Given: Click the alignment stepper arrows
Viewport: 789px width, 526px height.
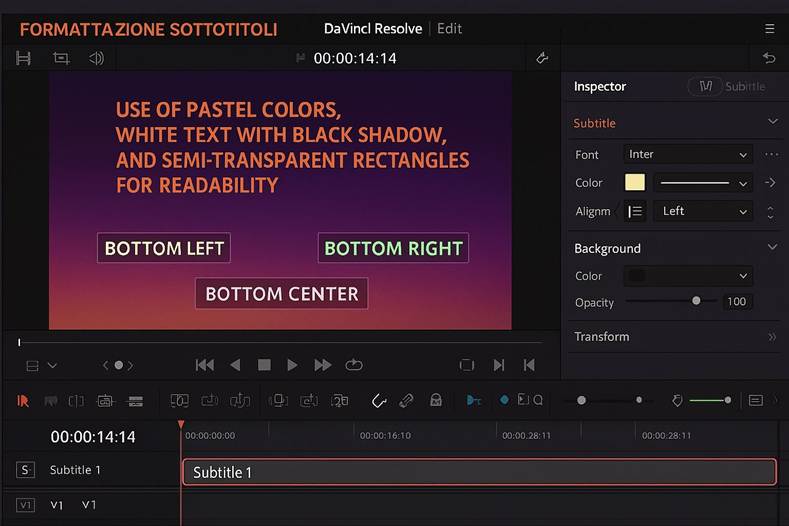Looking at the screenshot, I should [x=770, y=212].
